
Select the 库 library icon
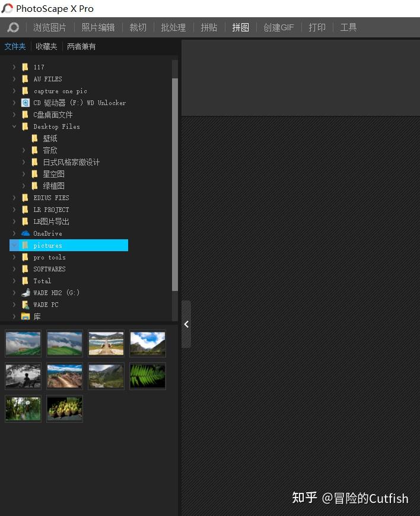[26, 316]
